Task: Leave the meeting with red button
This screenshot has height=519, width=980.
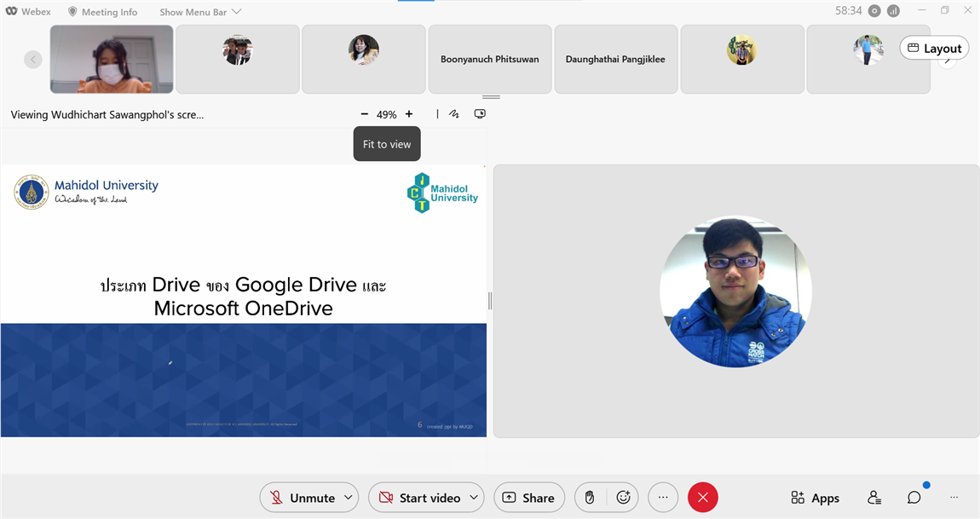Action: point(702,498)
